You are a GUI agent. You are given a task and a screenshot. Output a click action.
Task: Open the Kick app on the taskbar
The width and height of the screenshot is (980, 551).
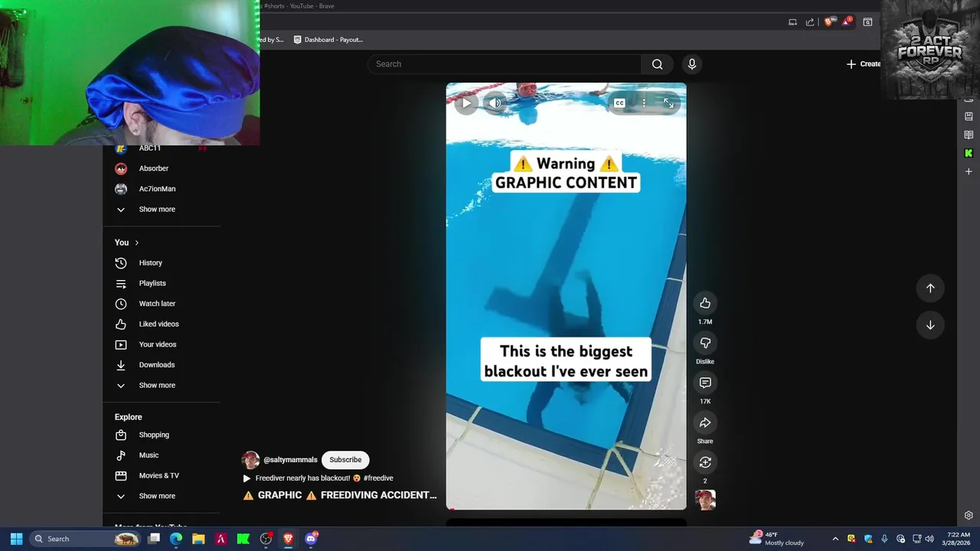click(243, 539)
